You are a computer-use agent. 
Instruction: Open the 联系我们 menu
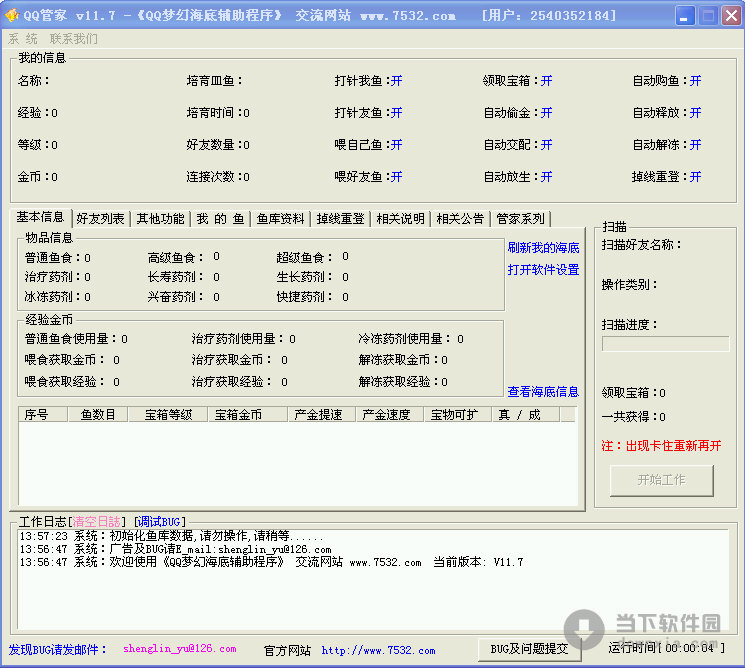pyautogui.click(x=74, y=39)
